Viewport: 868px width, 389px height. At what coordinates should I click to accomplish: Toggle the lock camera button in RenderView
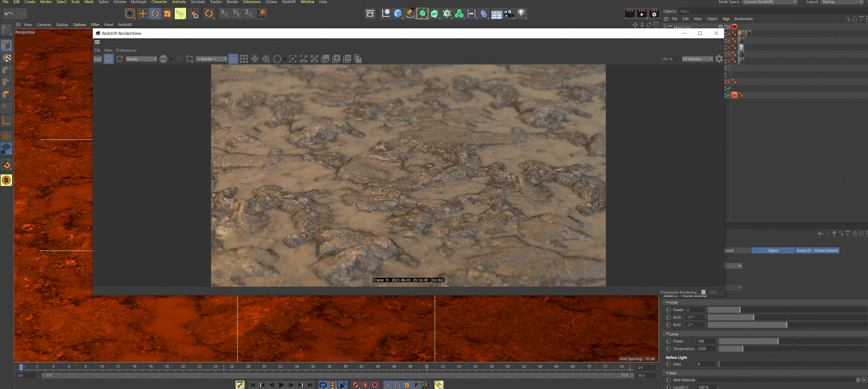click(233, 59)
